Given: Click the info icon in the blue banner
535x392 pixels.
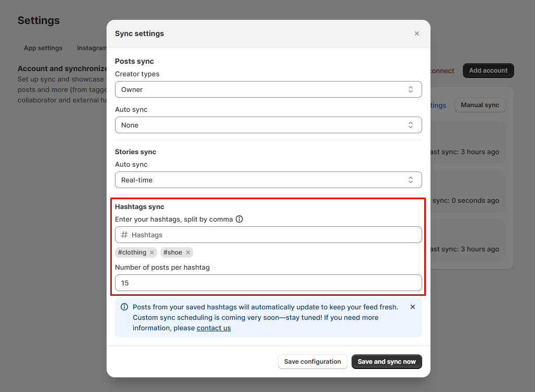Looking at the screenshot, I should (124, 307).
